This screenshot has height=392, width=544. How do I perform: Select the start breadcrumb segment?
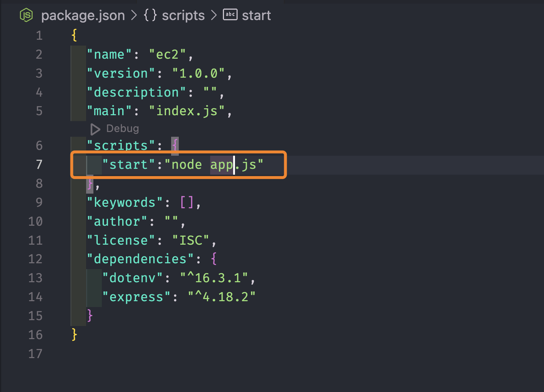(256, 16)
